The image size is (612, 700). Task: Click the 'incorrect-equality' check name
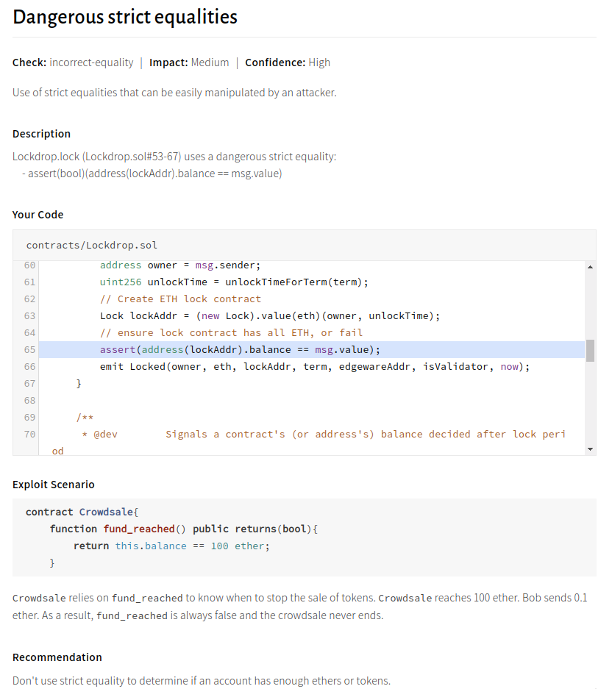point(91,63)
